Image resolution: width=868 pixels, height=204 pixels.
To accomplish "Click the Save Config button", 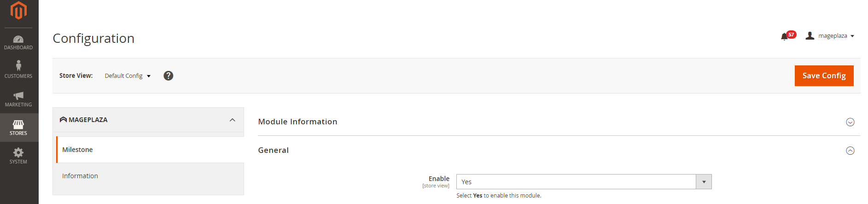I will pyautogui.click(x=824, y=76).
